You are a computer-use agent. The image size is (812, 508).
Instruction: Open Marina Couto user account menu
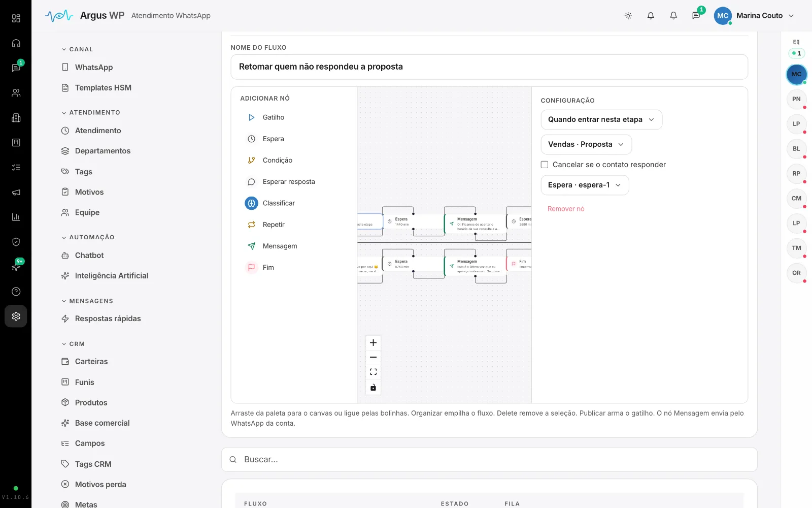(x=754, y=16)
